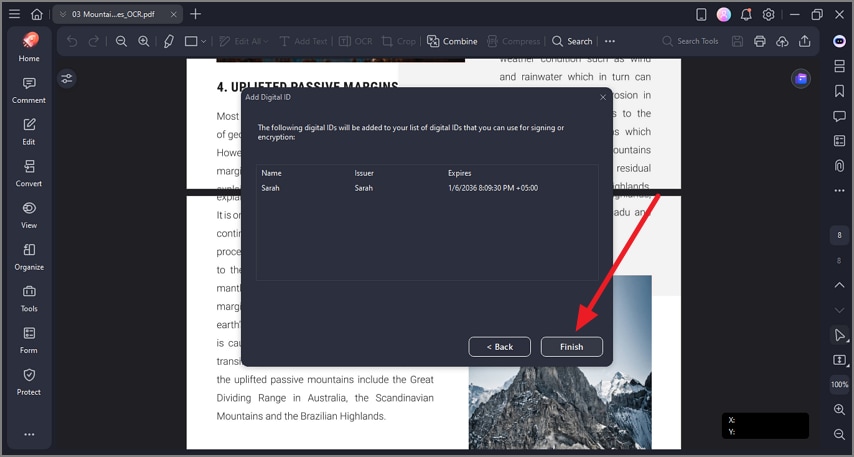This screenshot has width=854, height=457.
Task: Click the Compress tool
Action: click(514, 41)
